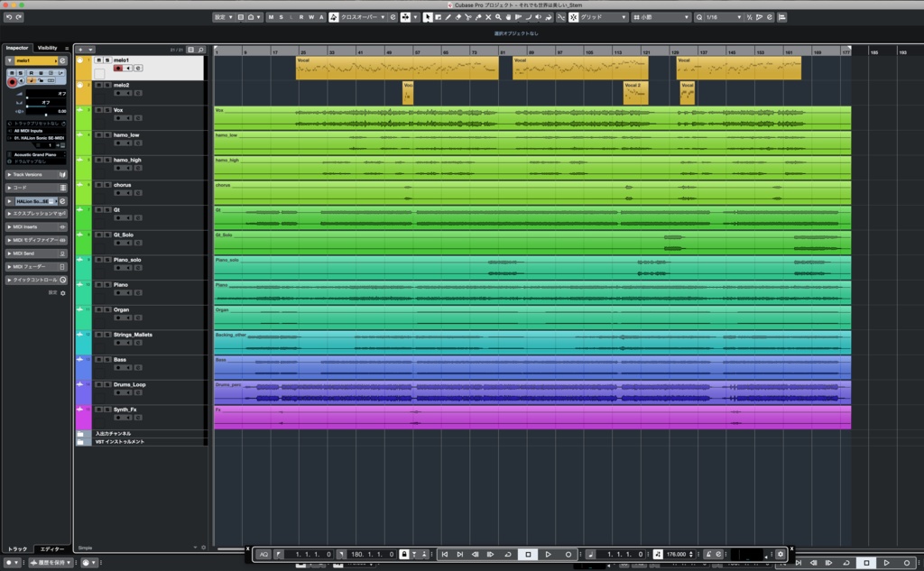Mute the Vox track
The image size is (924, 571).
(x=99, y=110)
